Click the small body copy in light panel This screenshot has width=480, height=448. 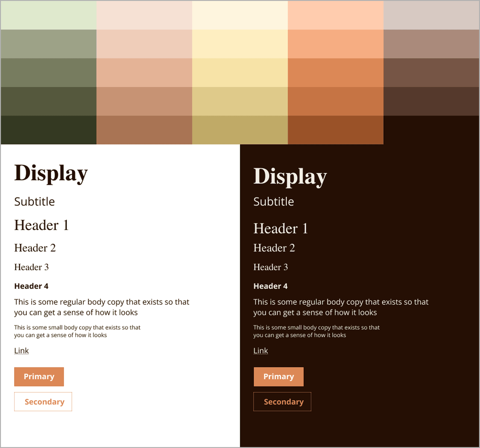77,331
